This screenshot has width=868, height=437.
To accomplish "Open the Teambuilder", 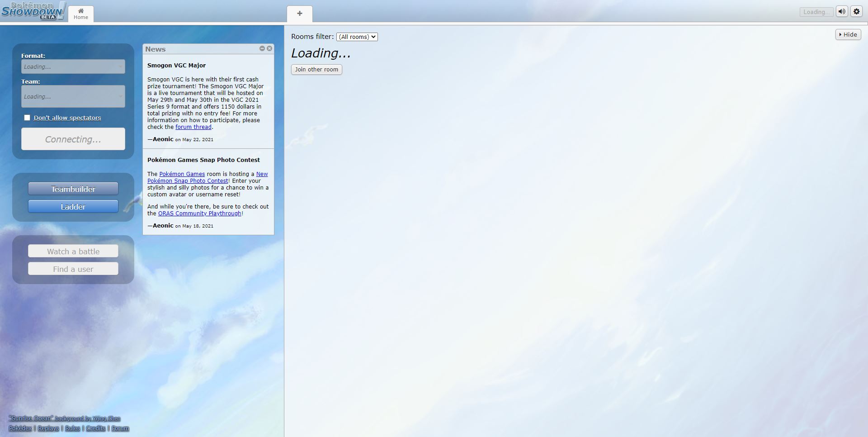I will (x=73, y=189).
